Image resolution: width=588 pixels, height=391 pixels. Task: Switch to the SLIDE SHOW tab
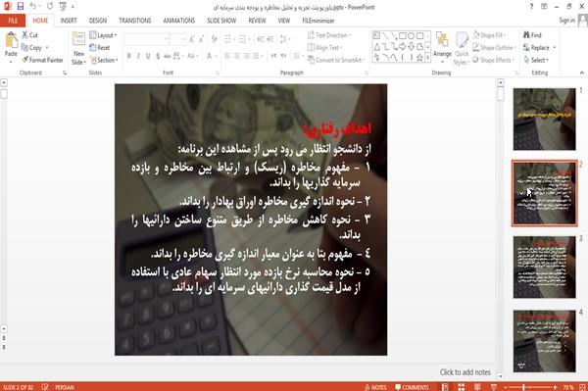point(221,21)
